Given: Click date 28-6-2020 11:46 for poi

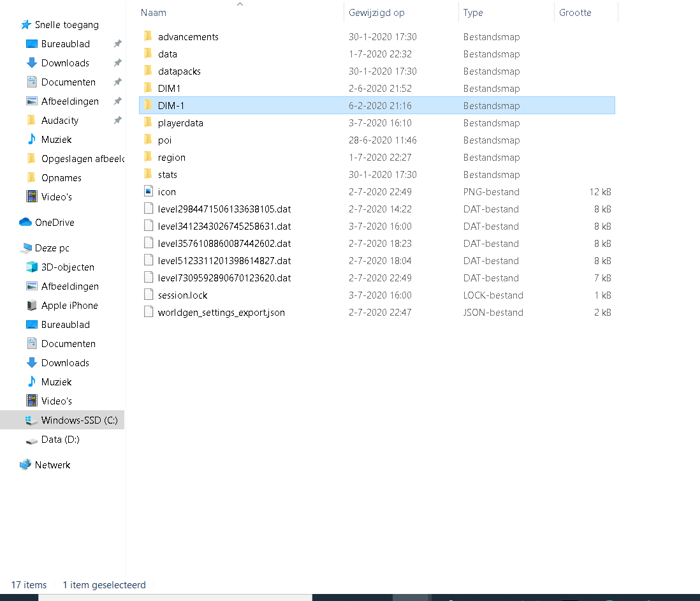Looking at the screenshot, I should (383, 140).
